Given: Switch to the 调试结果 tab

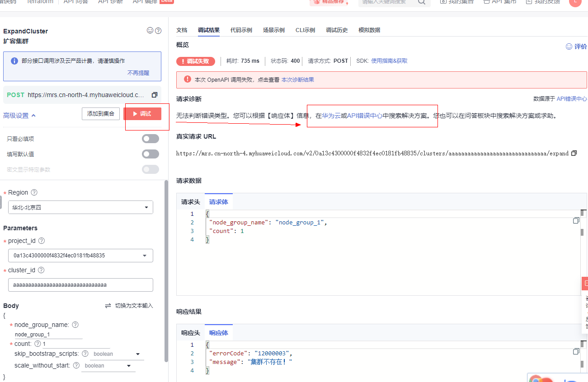Looking at the screenshot, I should (x=209, y=30).
